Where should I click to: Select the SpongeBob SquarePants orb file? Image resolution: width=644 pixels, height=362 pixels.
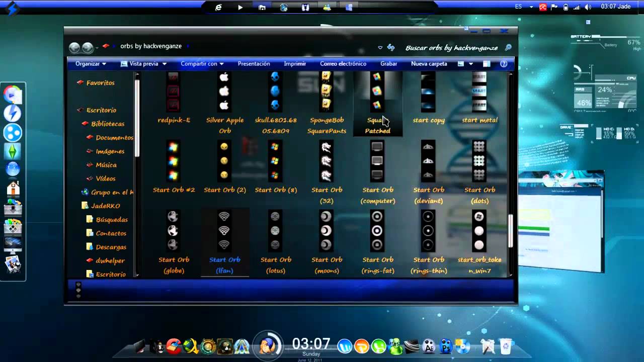(x=327, y=104)
